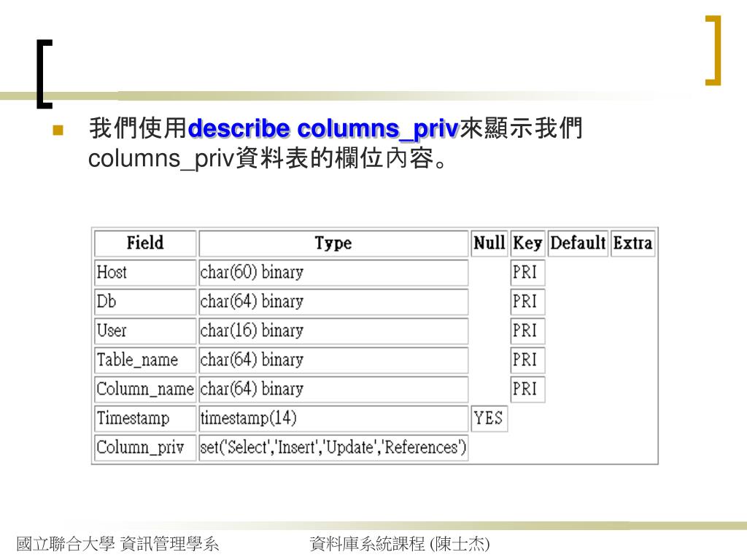Select the Field column header
Screen dimensions: 747x560
click(x=145, y=244)
